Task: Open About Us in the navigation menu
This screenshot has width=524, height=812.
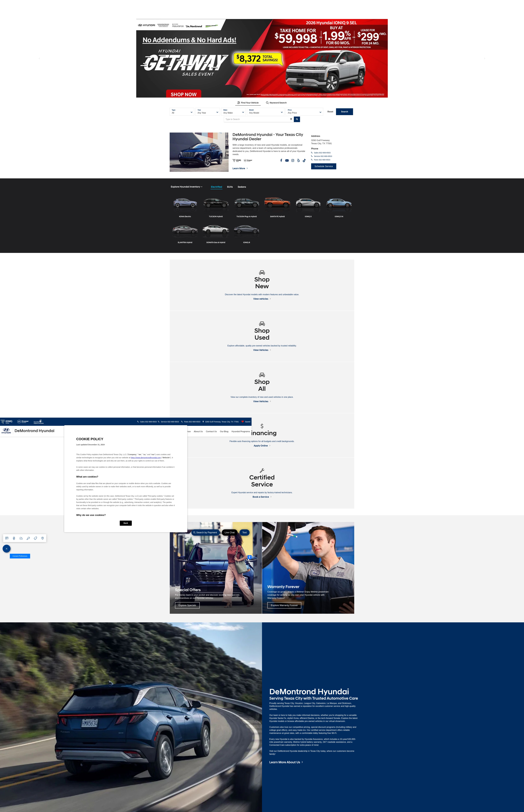Action: point(198,431)
